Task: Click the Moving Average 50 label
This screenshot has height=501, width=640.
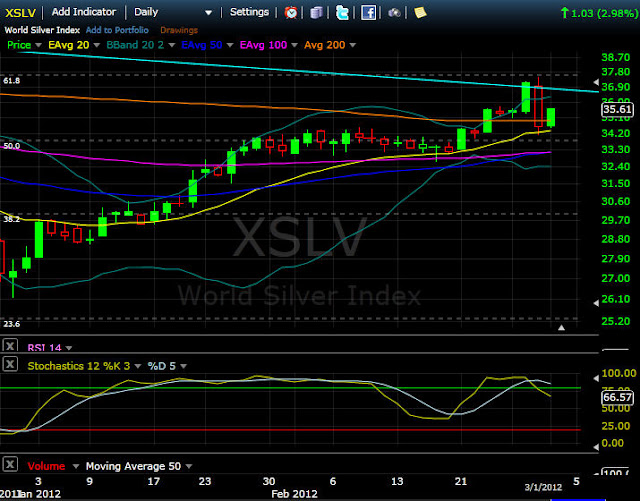Action: coord(133,466)
